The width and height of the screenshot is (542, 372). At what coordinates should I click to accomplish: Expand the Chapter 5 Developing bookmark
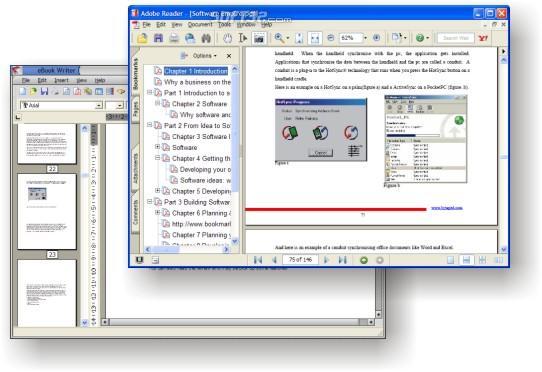157,191
